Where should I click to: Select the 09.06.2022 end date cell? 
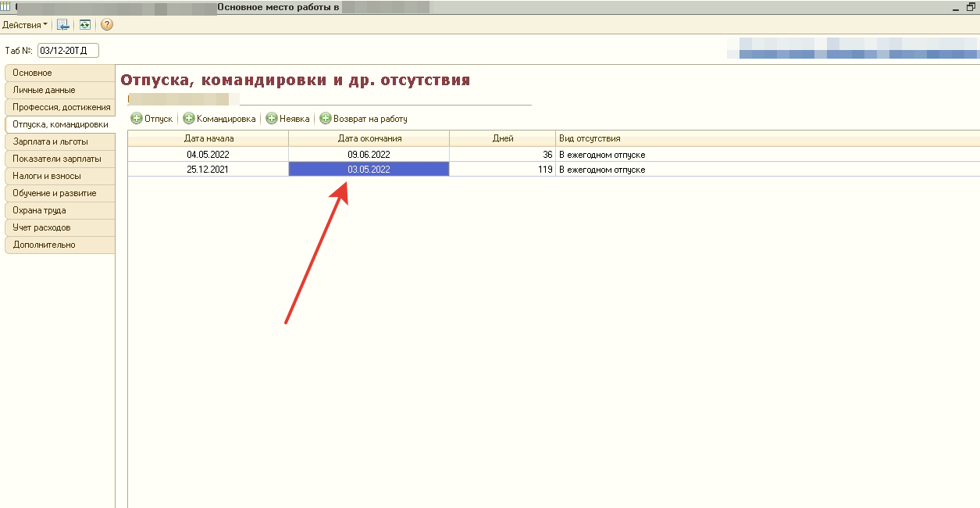pos(369,155)
